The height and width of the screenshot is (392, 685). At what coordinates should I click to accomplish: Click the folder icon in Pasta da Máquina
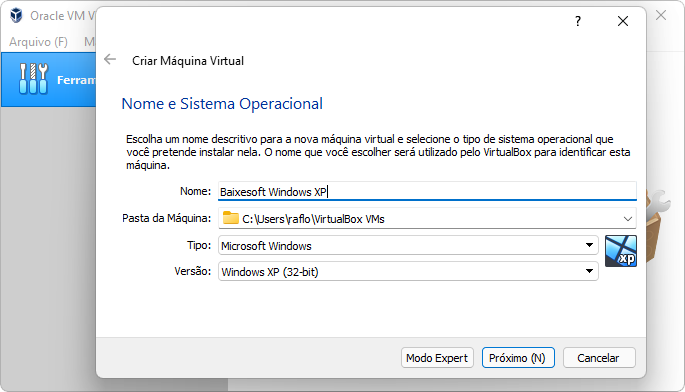pyautogui.click(x=231, y=218)
